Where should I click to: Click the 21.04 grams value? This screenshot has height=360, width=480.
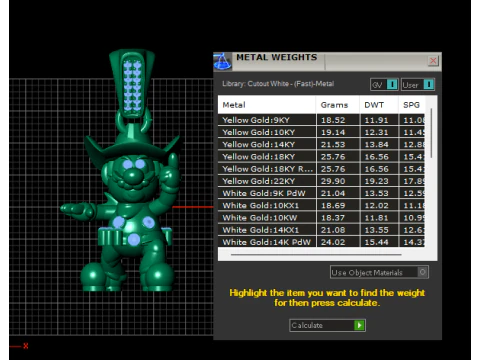(x=333, y=193)
